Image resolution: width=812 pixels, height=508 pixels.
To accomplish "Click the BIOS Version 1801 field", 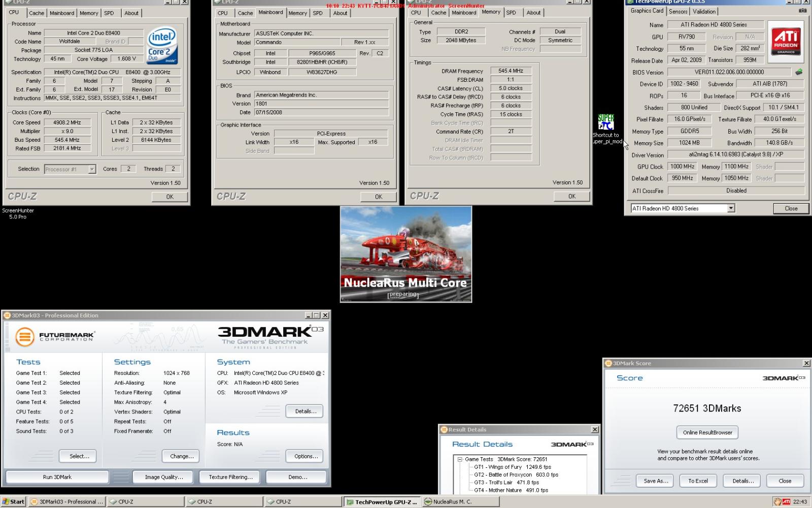I will coord(321,104).
